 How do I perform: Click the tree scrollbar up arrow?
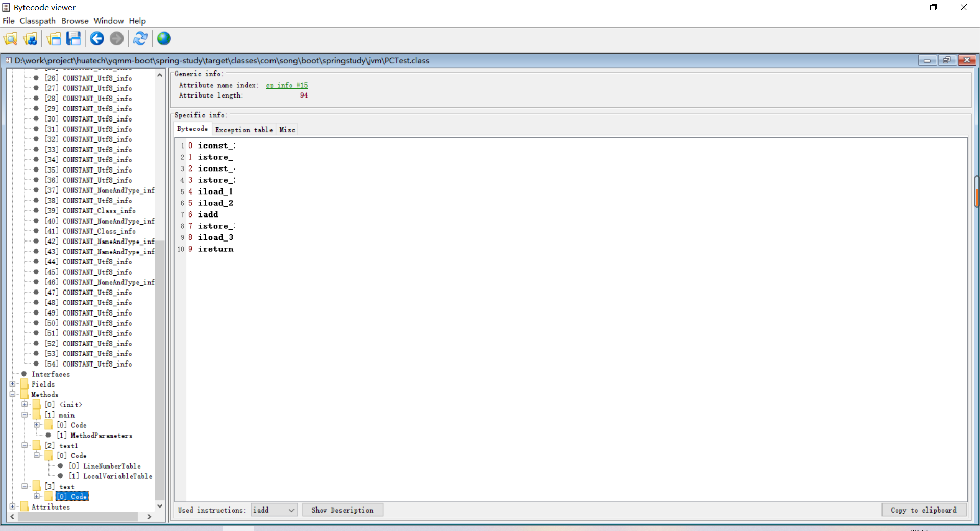click(x=160, y=75)
